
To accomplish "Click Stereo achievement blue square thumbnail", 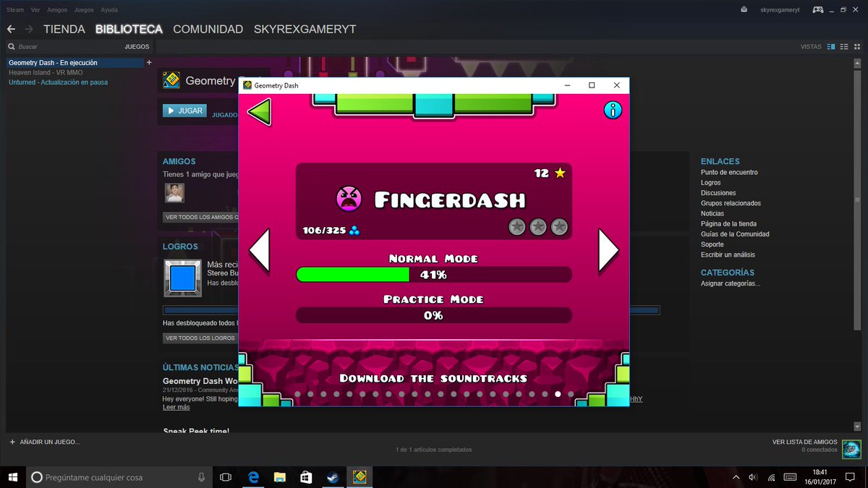I will point(183,278).
